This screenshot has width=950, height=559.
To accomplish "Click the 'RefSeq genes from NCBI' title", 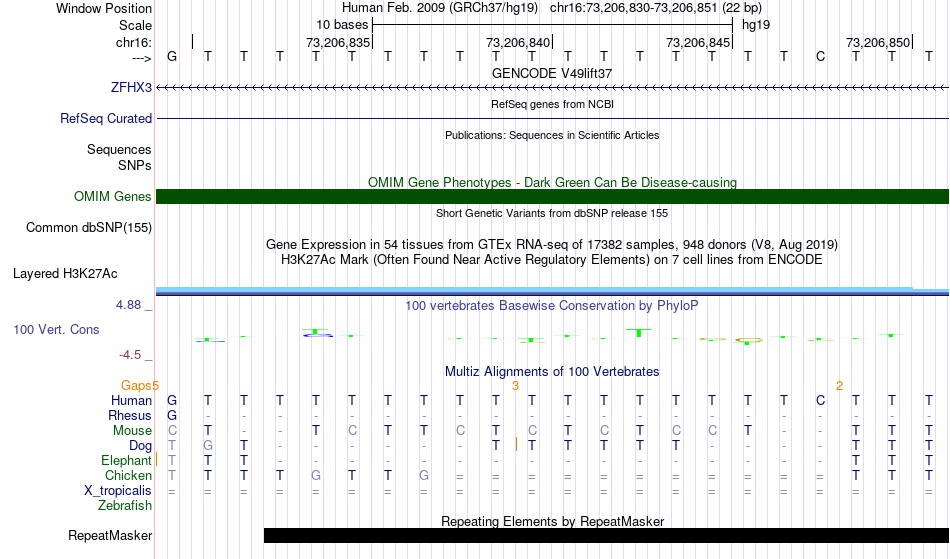I will 552,104.
